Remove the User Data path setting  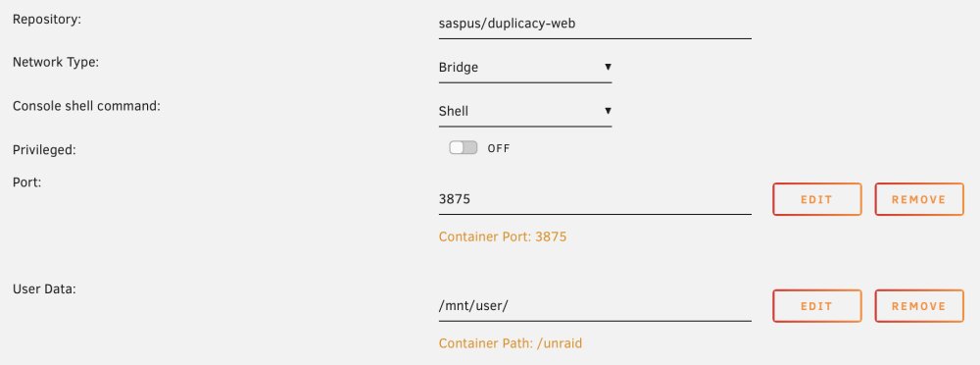[x=919, y=306]
